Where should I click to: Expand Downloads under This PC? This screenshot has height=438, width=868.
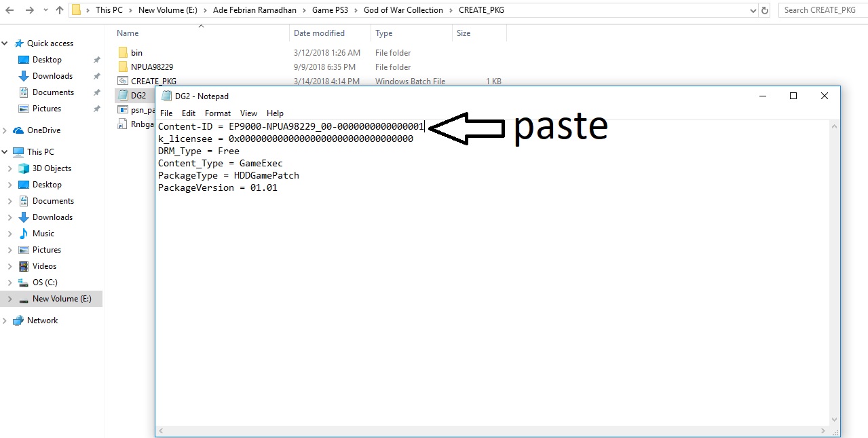(10, 217)
